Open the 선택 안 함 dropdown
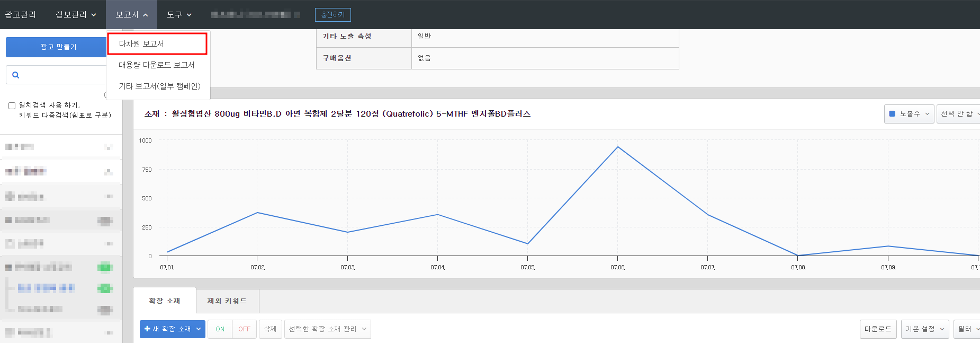 959,113
